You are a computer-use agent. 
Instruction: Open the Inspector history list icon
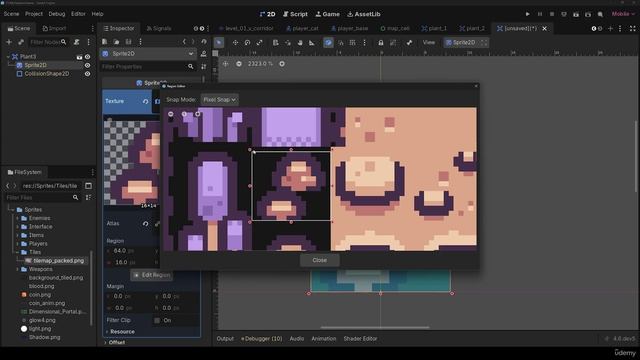pos(204,42)
